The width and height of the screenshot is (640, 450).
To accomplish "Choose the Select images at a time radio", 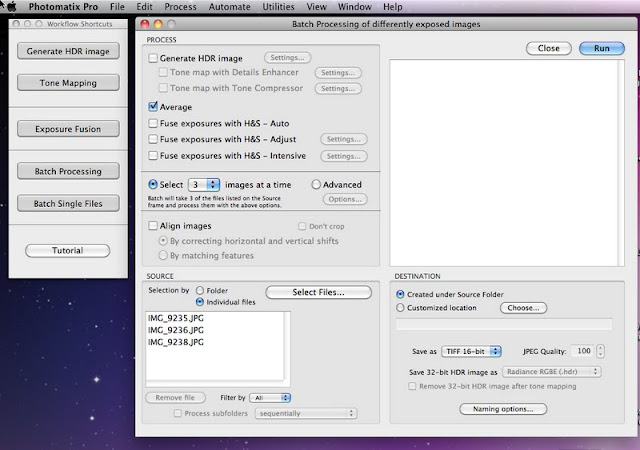I will (x=153, y=185).
